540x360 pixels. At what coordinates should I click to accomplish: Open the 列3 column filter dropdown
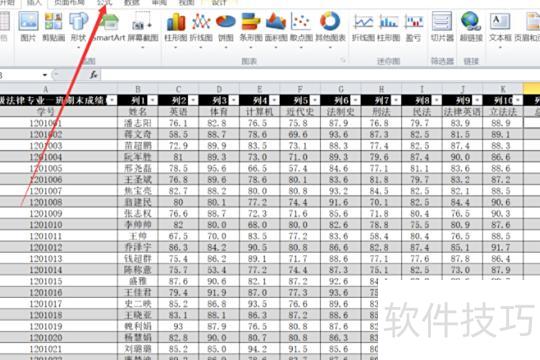234,100
